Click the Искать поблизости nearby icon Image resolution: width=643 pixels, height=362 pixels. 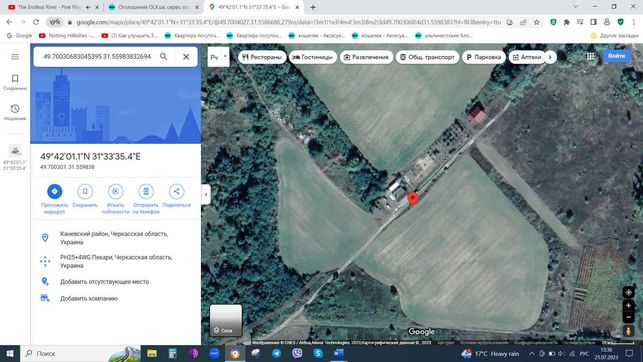pos(115,191)
